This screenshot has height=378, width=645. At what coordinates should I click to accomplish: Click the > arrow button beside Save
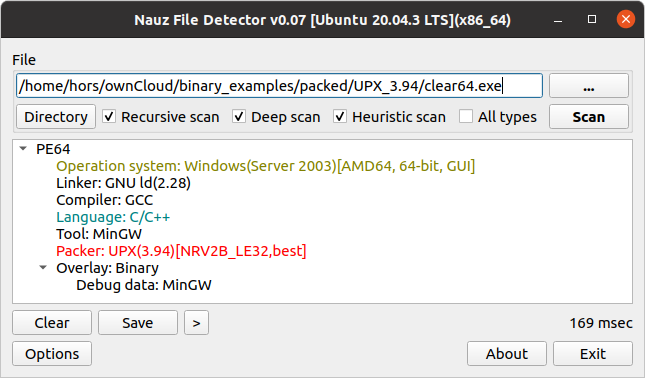tap(197, 323)
